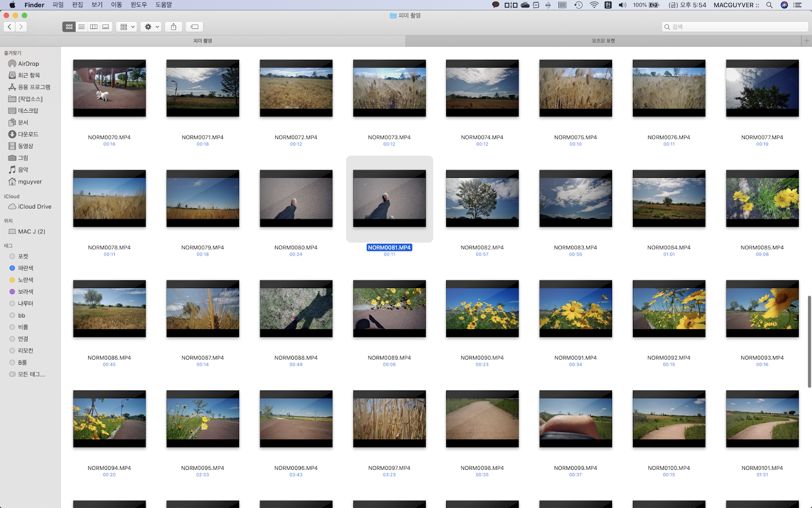812x508 pixels.
Task: Open the Wi-Fi status menu
Action: [x=594, y=5]
